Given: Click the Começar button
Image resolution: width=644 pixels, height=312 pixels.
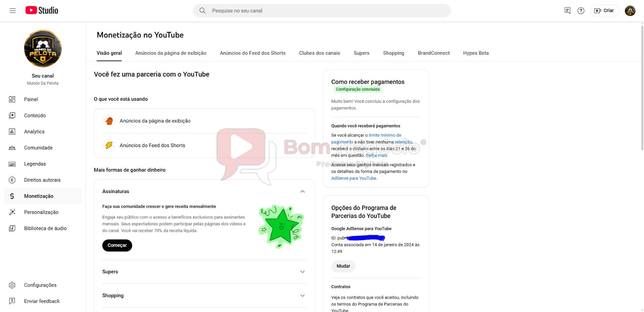Looking at the screenshot, I should [117, 245].
